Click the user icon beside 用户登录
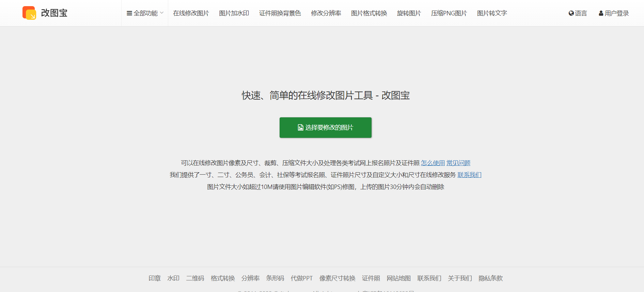The image size is (644, 292). click(601, 13)
